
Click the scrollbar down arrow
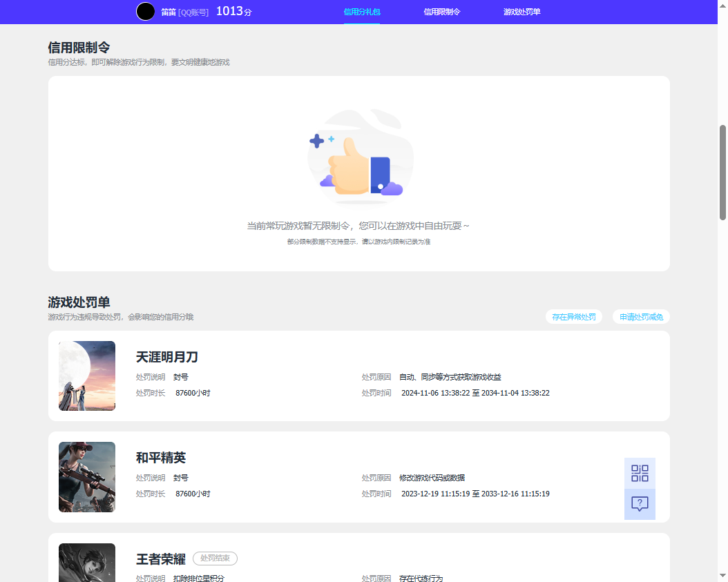point(722,576)
